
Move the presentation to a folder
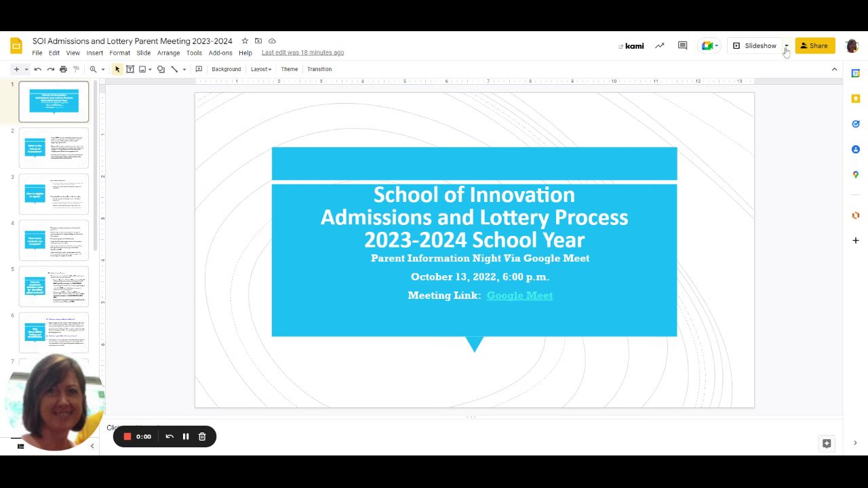click(258, 41)
